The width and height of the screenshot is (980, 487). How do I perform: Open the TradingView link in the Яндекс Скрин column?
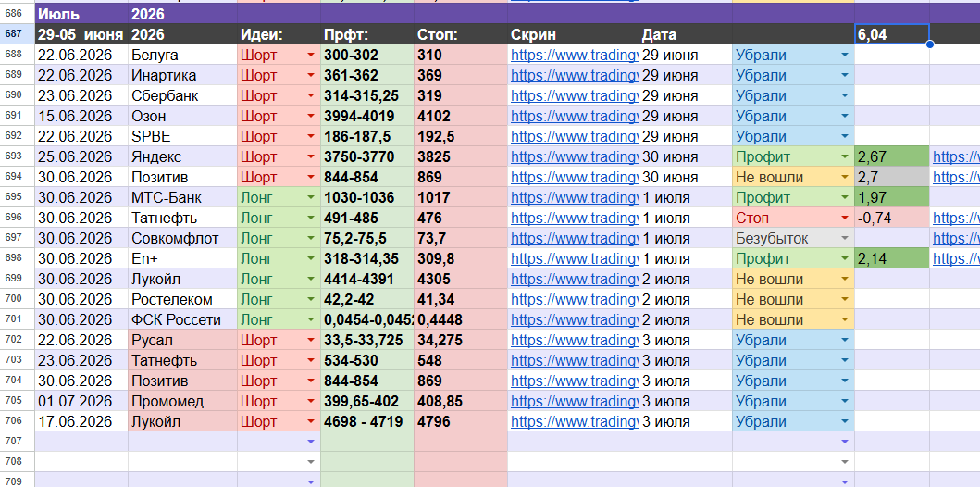[575, 156]
